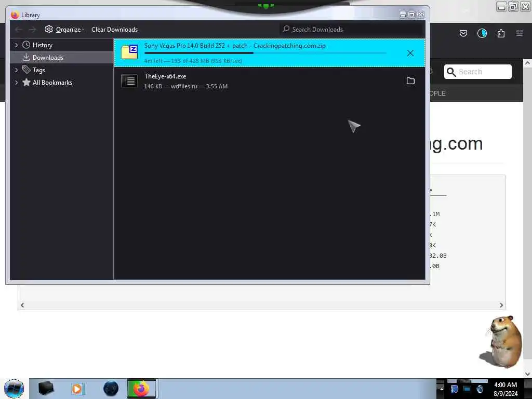The image size is (532, 399).
Task: Click the website search magnifier icon
Action: [x=451, y=72]
